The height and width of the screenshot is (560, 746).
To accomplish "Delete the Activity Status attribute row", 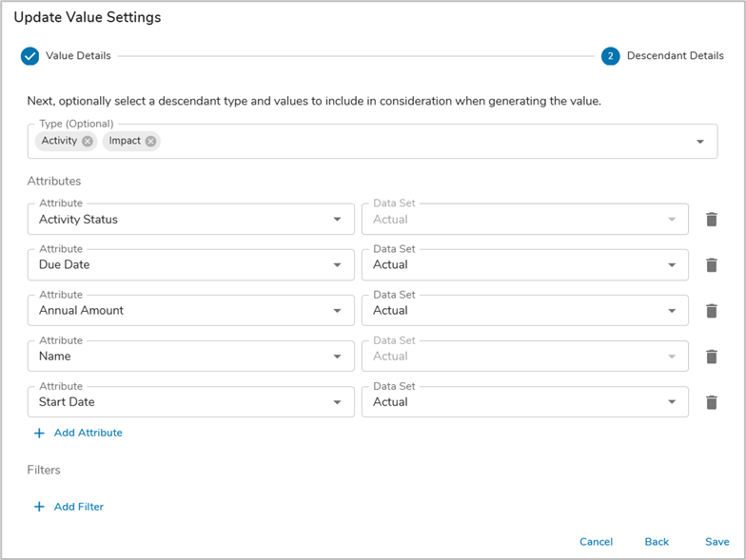I will (711, 220).
